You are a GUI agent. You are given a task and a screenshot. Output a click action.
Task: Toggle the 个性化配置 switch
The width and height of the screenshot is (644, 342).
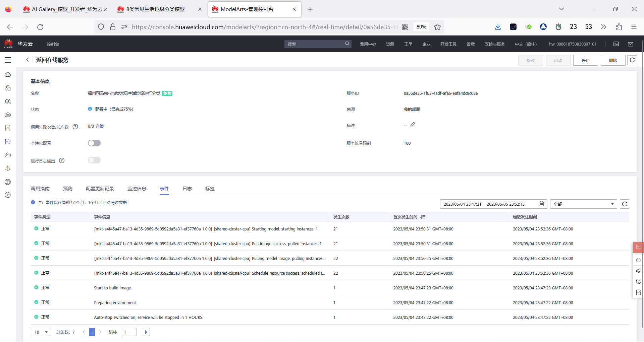[94, 143]
